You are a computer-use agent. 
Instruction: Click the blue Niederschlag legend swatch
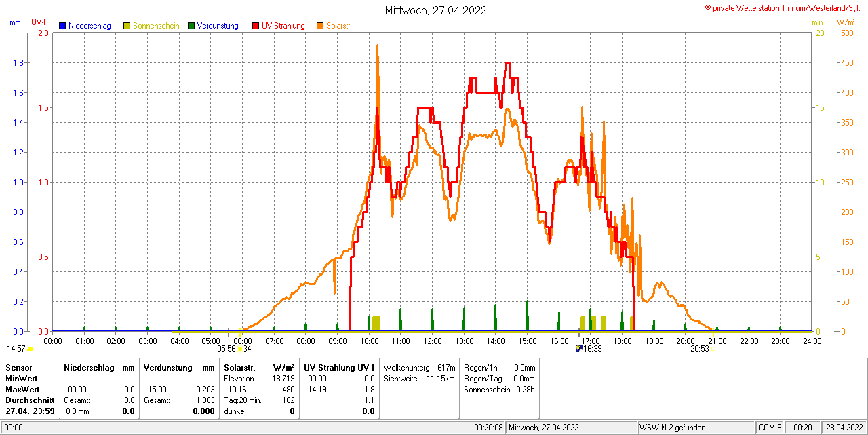62,26
